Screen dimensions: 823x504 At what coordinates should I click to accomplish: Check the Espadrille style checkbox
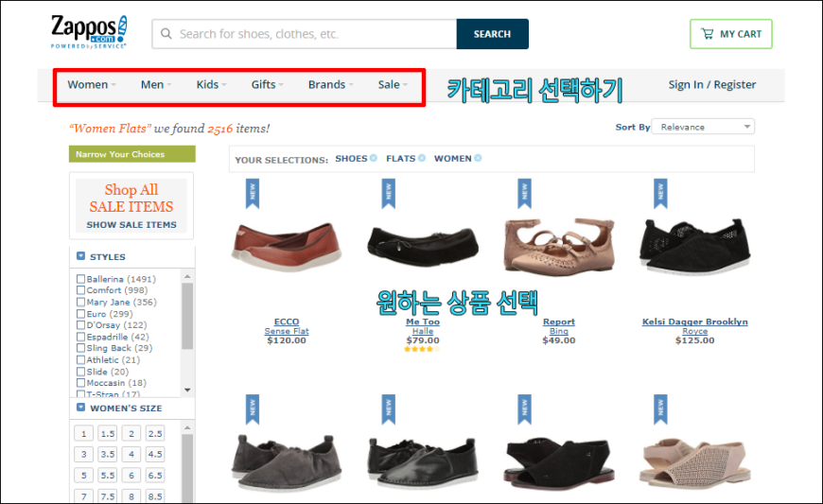(x=80, y=337)
